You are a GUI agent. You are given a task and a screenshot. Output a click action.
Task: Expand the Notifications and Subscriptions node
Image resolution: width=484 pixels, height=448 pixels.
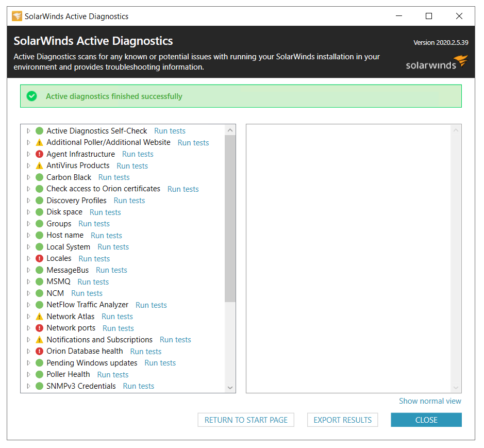(x=28, y=340)
